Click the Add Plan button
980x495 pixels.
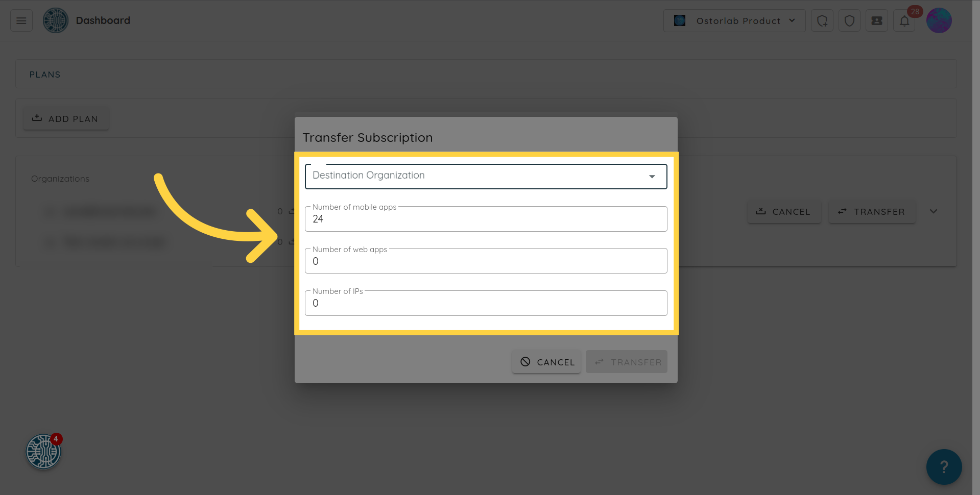[x=66, y=118]
